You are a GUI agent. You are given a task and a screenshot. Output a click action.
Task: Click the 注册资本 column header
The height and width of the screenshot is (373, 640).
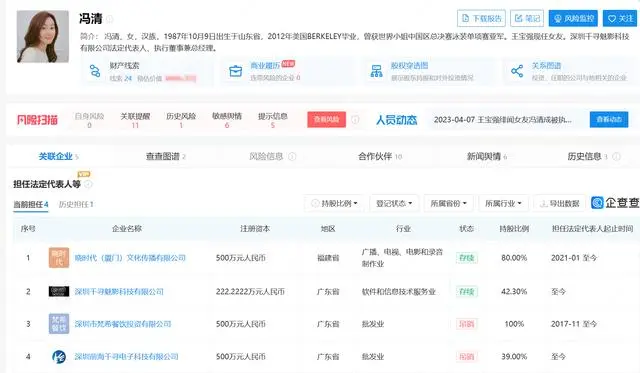tap(255, 229)
